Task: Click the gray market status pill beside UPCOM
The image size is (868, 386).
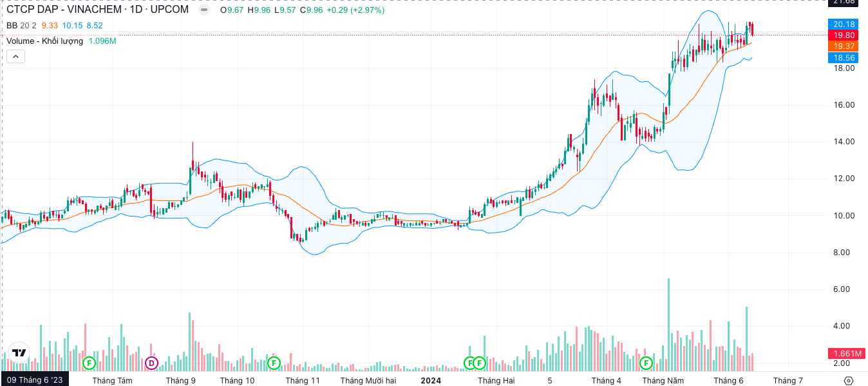Action: [x=204, y=10]
